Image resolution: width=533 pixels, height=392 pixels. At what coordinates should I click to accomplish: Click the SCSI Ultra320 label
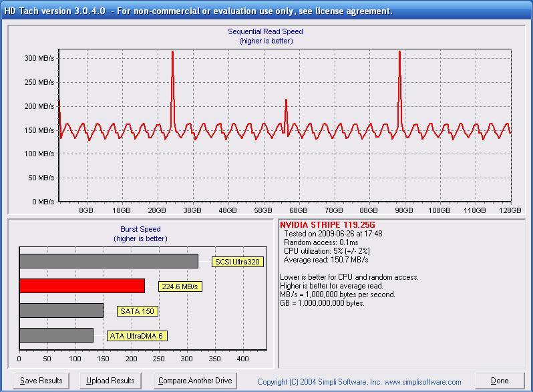(238, 262)
